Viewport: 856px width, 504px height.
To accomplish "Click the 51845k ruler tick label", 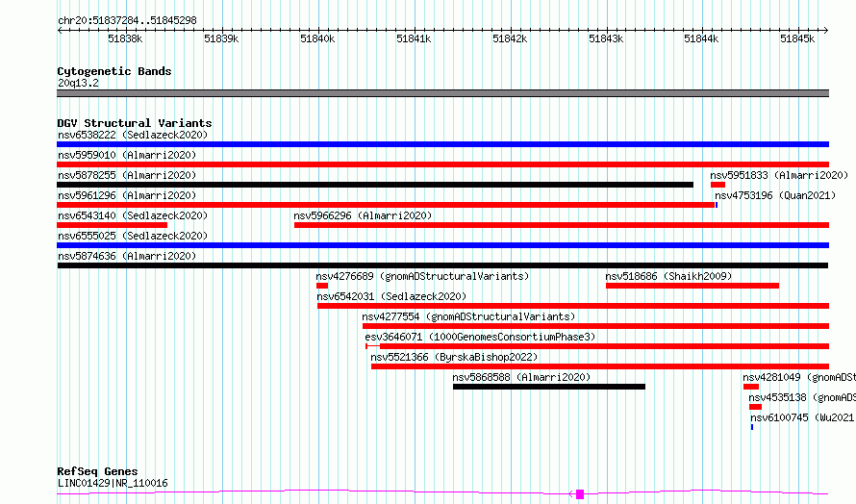I will tap(797, 38).
